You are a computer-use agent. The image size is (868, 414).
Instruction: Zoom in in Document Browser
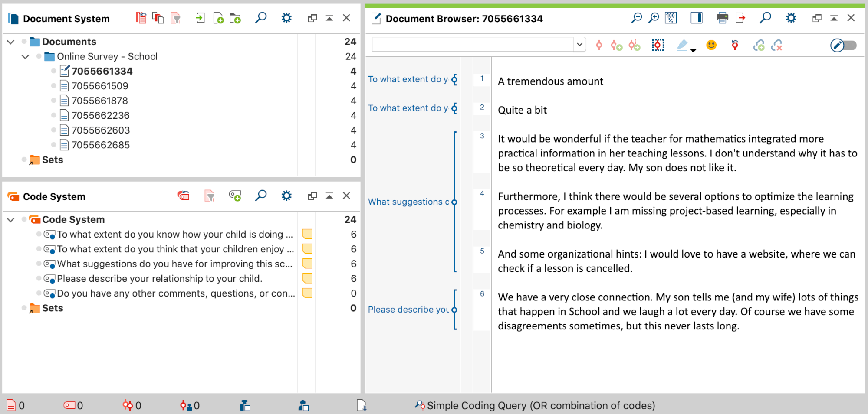[654, 18]
